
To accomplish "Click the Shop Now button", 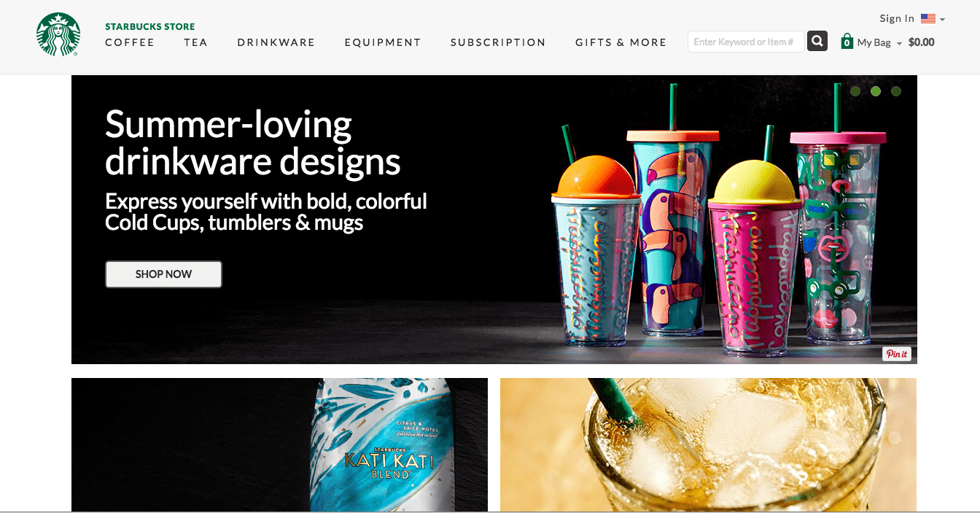I will tap(163, 274).
